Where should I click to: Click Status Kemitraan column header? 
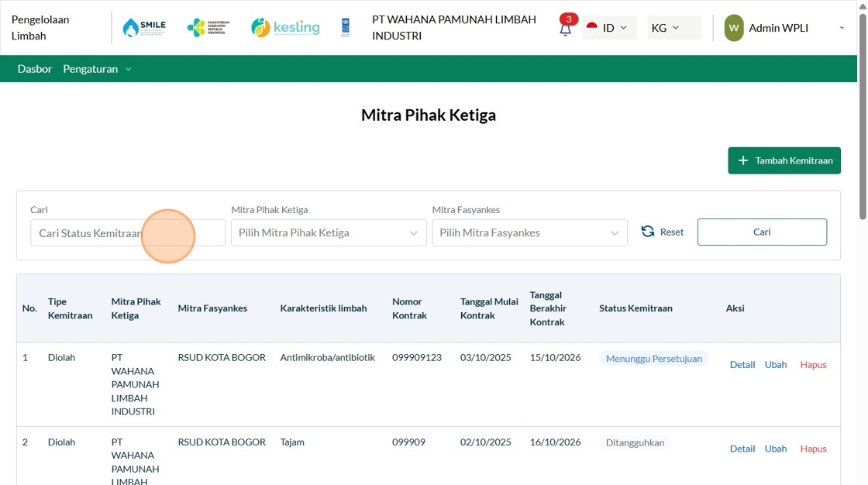pos(635,308)
